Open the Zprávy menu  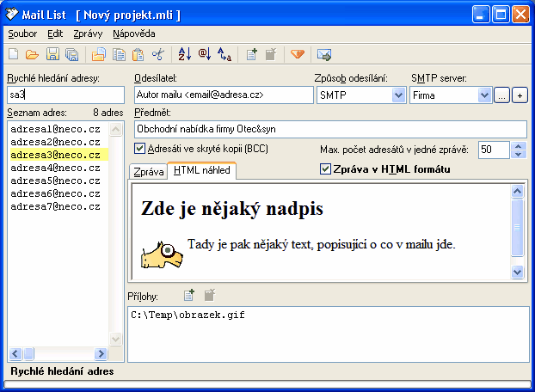point(88,34)
